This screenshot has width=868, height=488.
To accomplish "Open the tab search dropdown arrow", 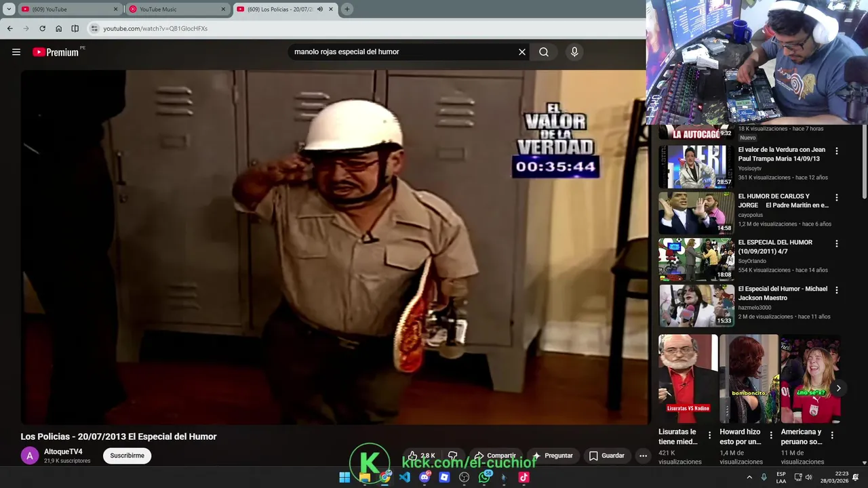I will 9,9.
